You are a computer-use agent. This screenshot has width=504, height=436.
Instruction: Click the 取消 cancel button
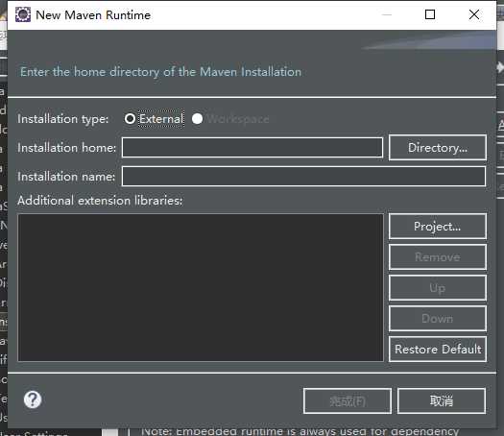(442, 401)
